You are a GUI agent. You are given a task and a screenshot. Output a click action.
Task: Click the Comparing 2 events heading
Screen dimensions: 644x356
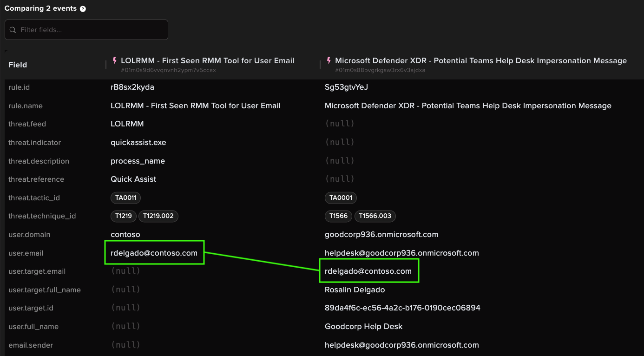[x=40, y=9]
